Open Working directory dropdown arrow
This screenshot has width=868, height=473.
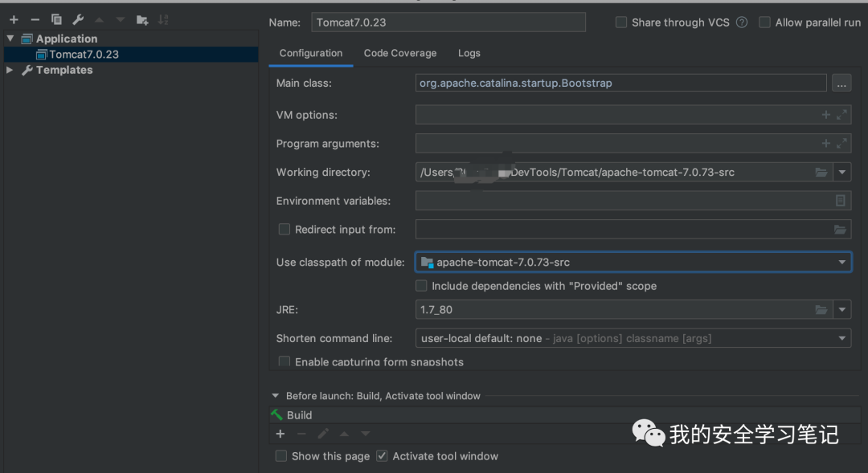point(842,172)
